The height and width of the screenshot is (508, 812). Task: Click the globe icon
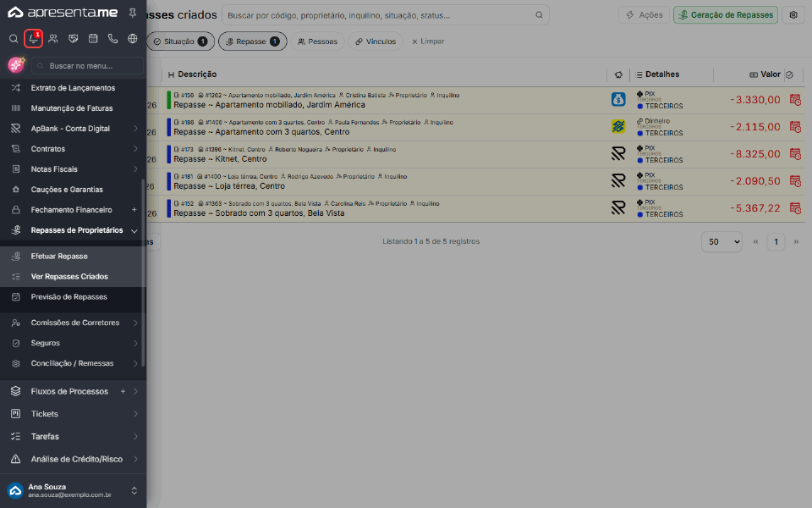[133, 38]
